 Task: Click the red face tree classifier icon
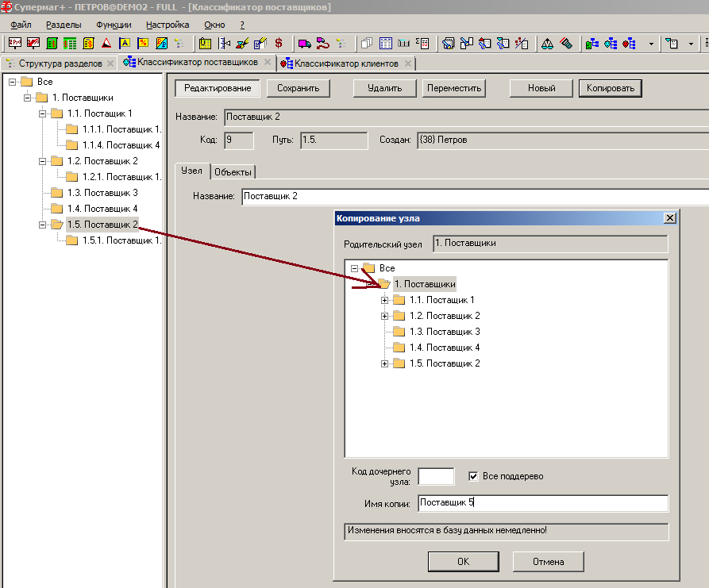(x=629, y=44)
